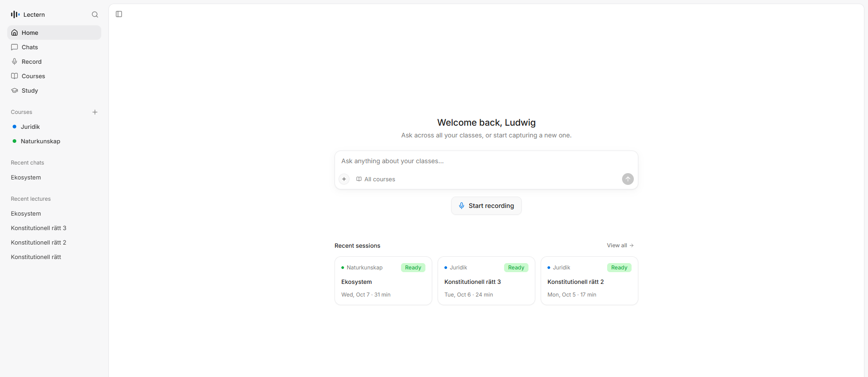Open the Study section
This screenshot has width=868, height=377.
point(54,90)
